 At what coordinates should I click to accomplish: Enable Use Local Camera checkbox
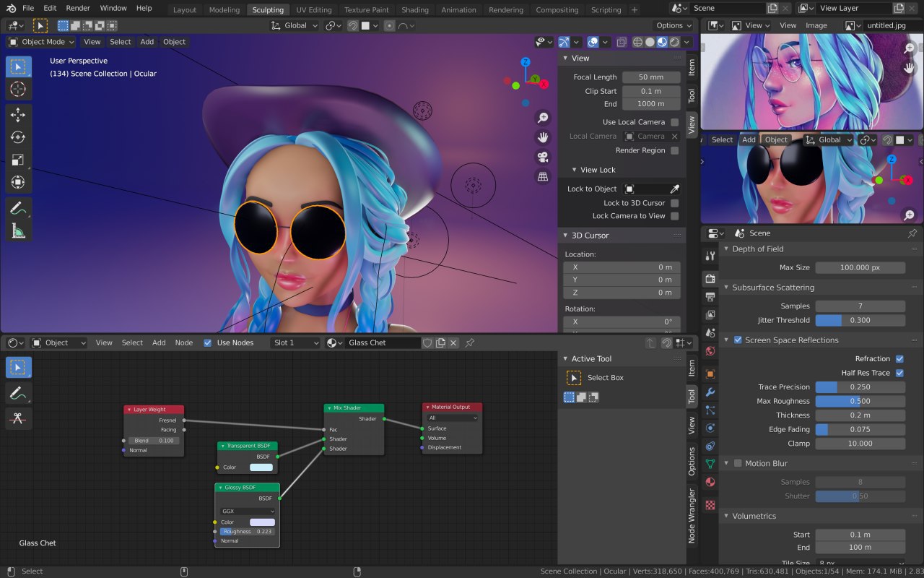[674, 122]
